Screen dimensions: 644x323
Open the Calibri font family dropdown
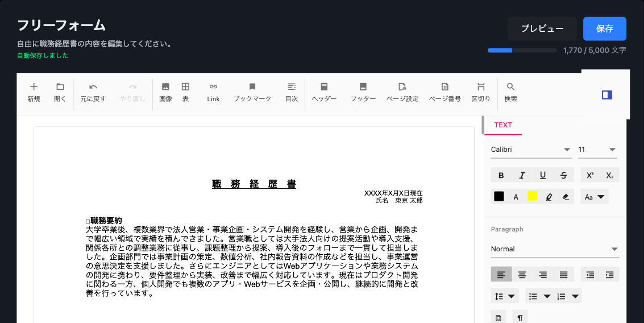tap(531, 150)
